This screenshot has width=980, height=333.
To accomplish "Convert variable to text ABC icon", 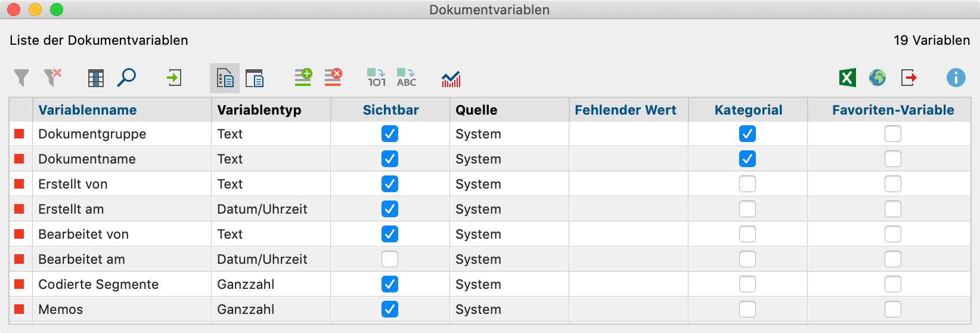I will [407, 78].
